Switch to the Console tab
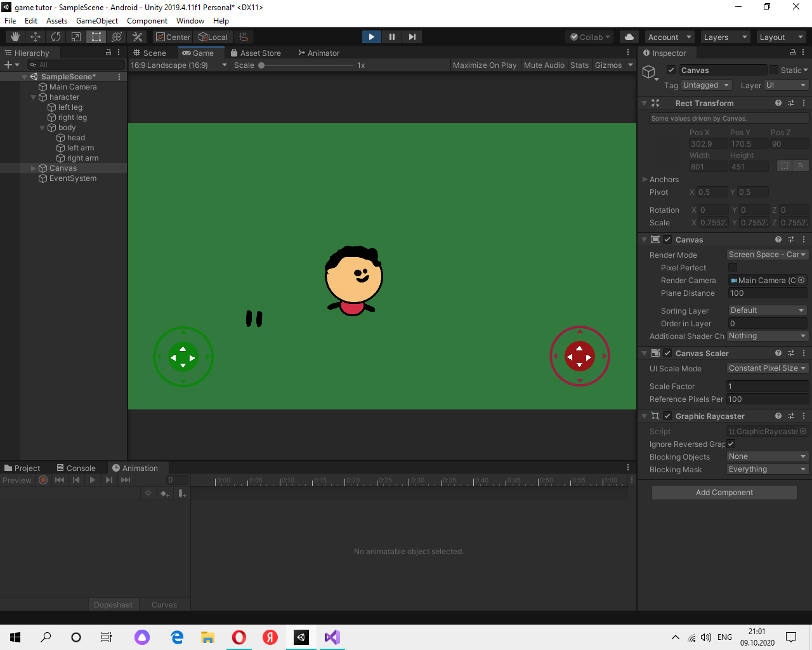This screenshot has height=650, width=812. (76, 468)
